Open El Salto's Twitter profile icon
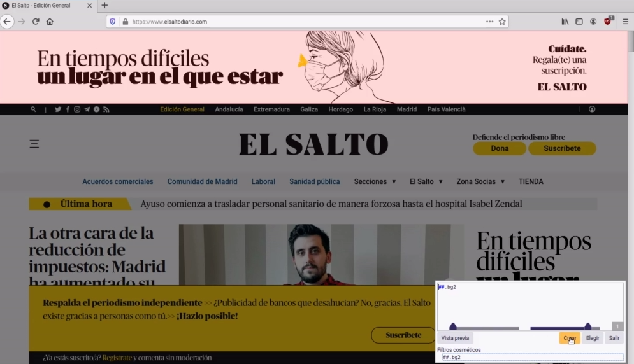The width and height of the screenshot is (634, 364). (58, 109)
